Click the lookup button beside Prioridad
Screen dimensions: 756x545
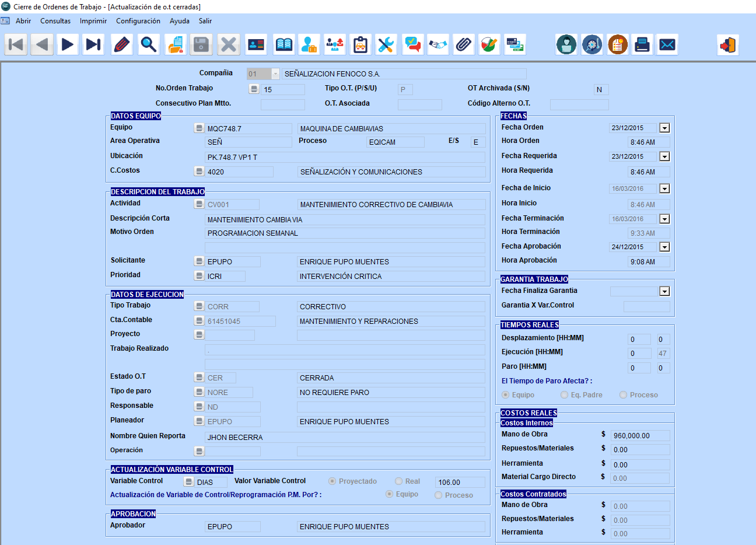(199, 275)
